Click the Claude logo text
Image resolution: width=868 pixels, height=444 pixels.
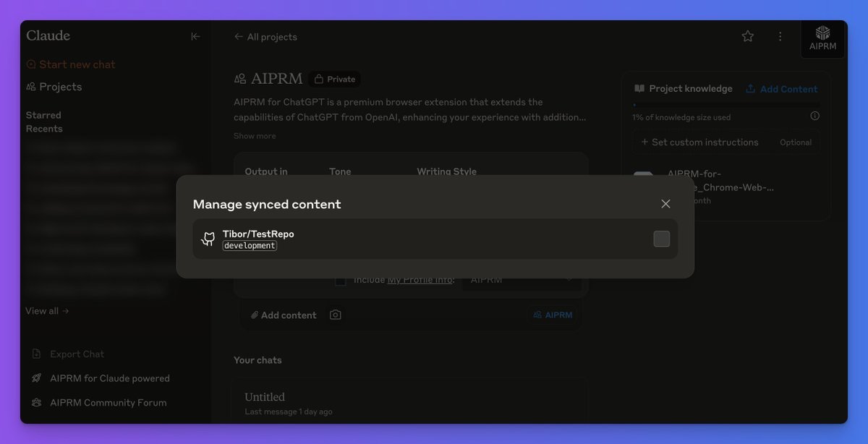coord(48,35)
